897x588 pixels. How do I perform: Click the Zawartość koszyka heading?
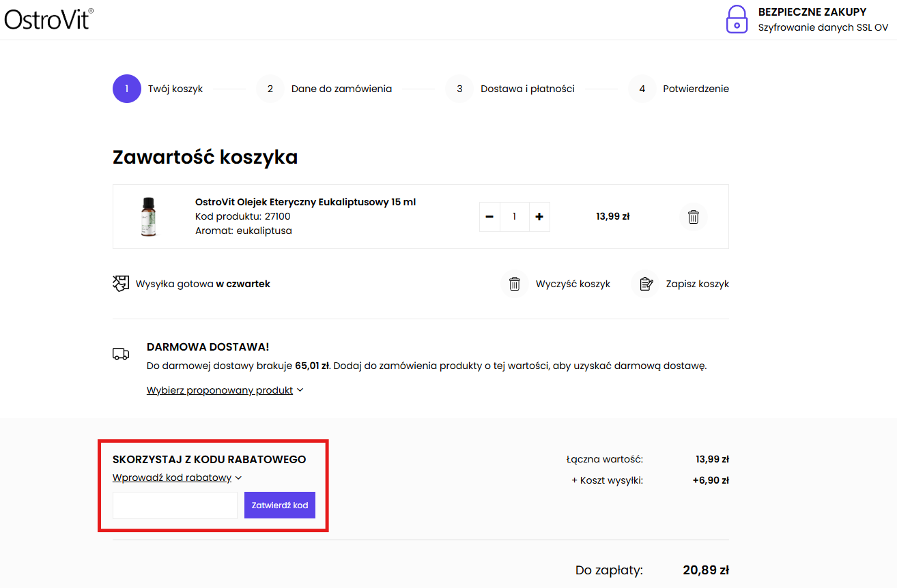[x=205, y=158]
